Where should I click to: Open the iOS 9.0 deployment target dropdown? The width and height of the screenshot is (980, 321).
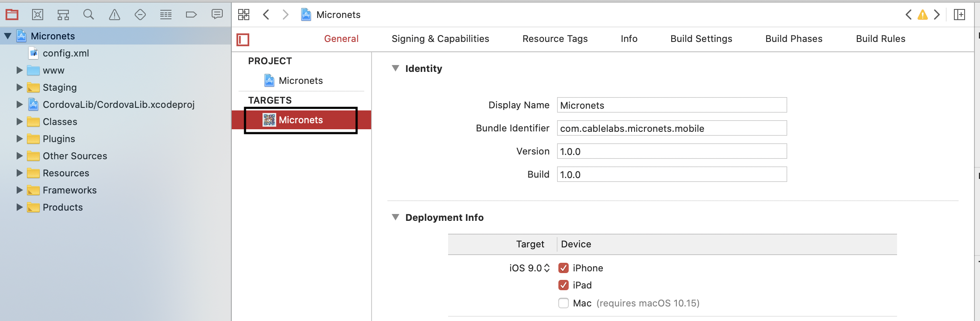point(529,268)
